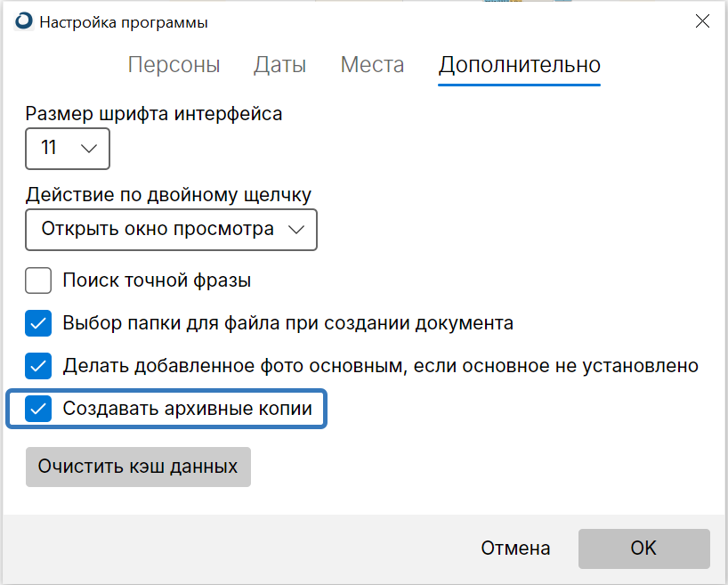Image resolution: width=728 pixels, height=585 pixels.
Task: Uncheck Выбор папки для файла при создании документа
Action: [x=38, y=323]
